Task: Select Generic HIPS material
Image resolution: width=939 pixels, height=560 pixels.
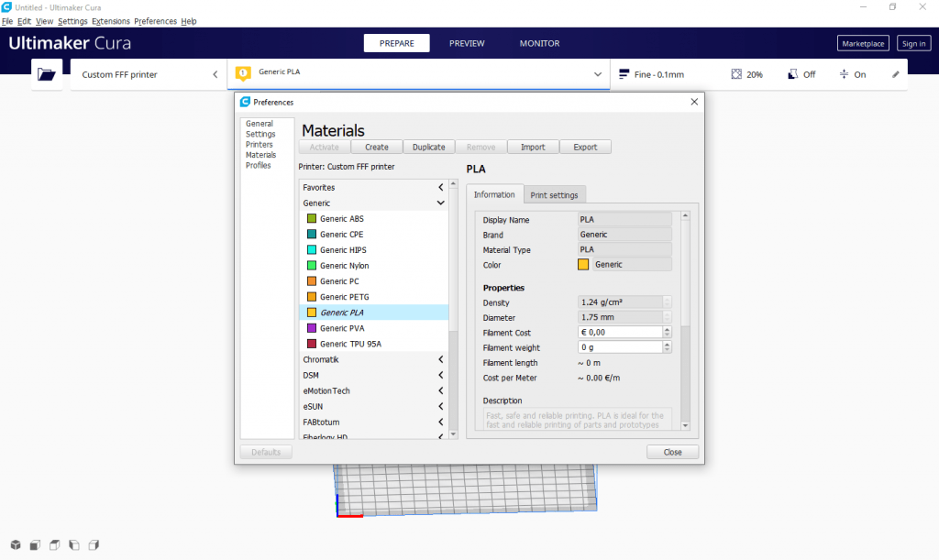Action: pyautogui.click(x=374, y=250)
